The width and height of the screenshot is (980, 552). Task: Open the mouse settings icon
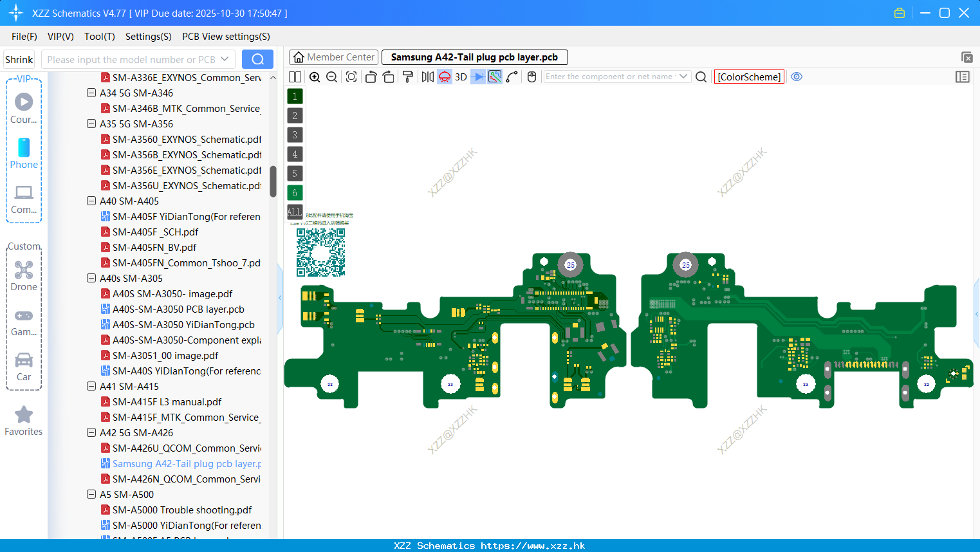(532, 77)
